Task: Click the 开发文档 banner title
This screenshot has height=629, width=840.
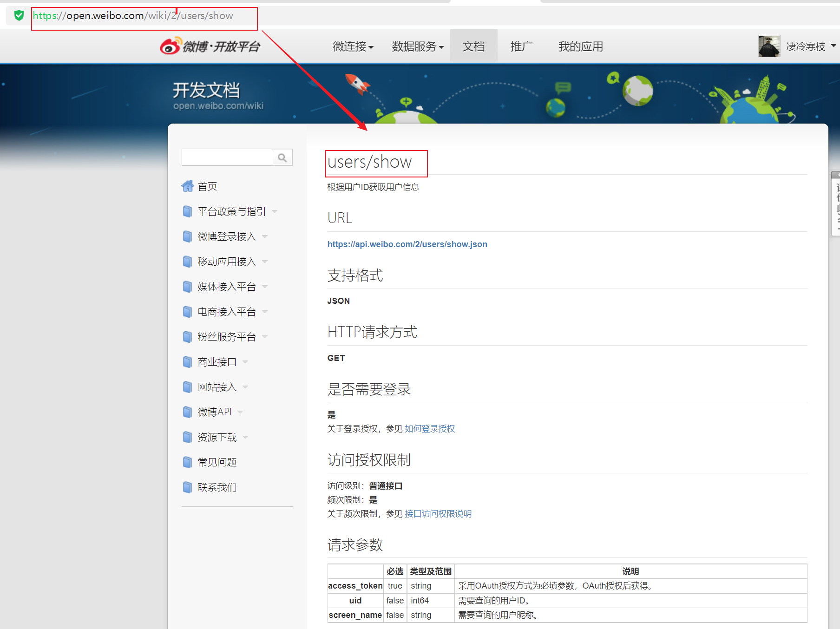Action: pyautogui.click(x=206, y=90)
